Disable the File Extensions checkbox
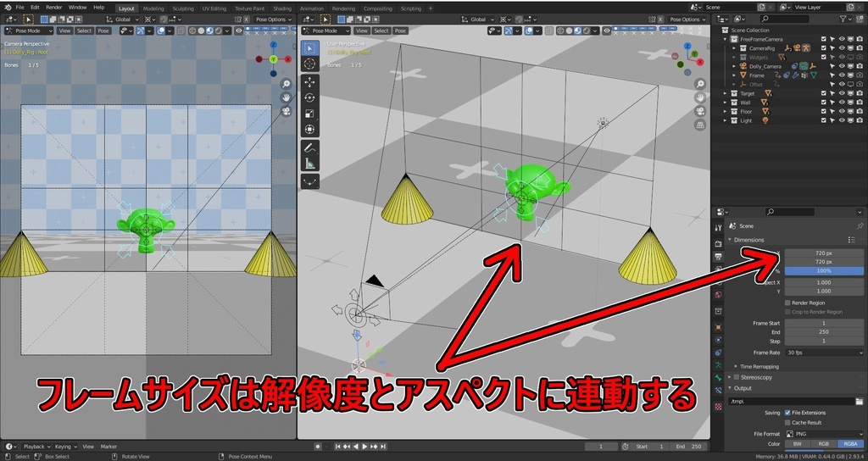 tap(787, 413)
